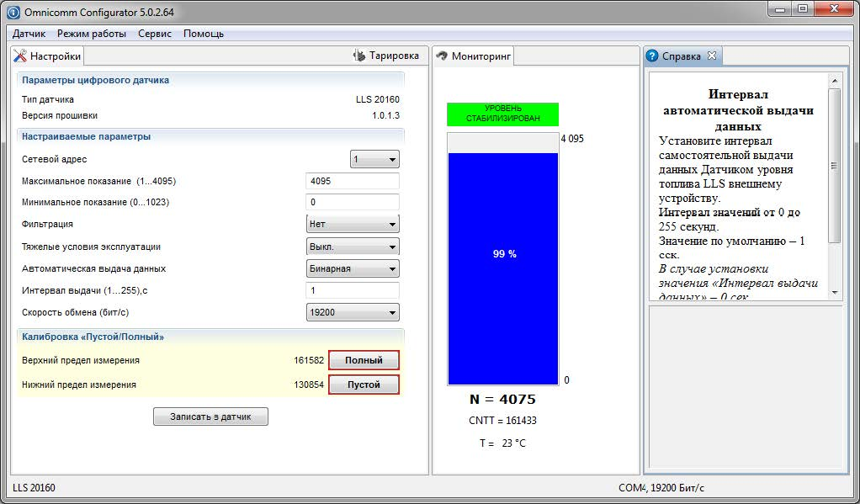Viewport: 860px width, 504px height.
Task: Click the Пустой calibration button
Action: click(364, 385)
